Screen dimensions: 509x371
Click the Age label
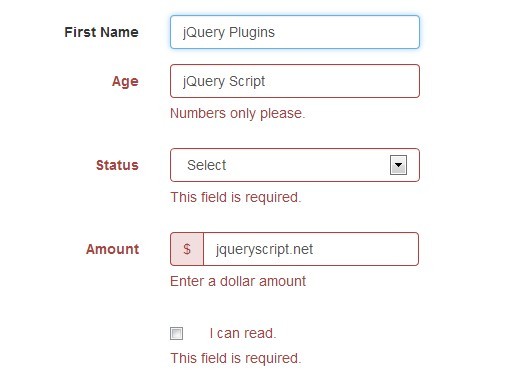pyautogui.click(x=125, y=82)
